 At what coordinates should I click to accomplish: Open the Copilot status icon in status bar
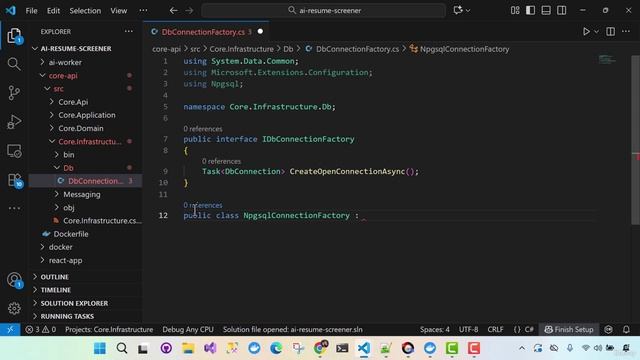(608, 329)
